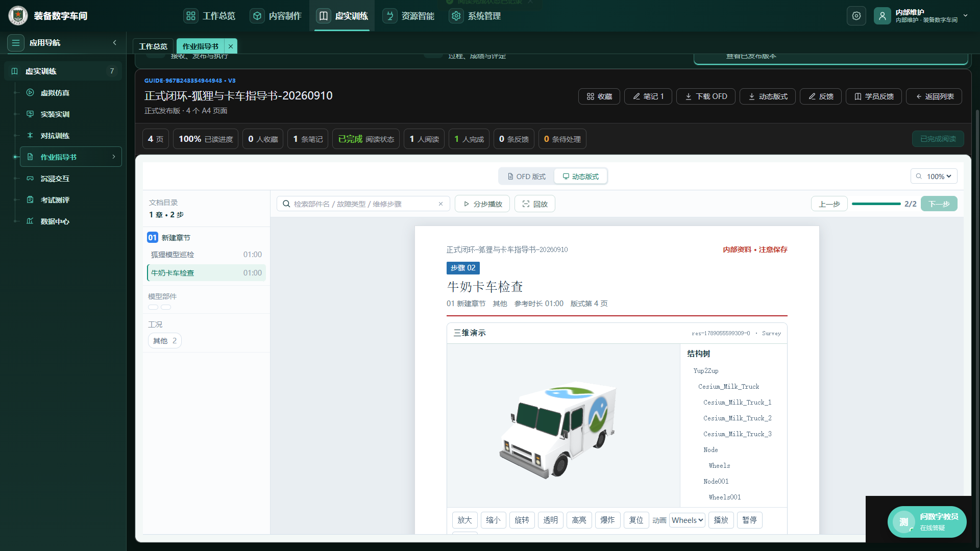The height and width of the screenshot is (551, 980).
Task: Open 沉浸交互 from sidebar
Action: click(x=55, y=179)
